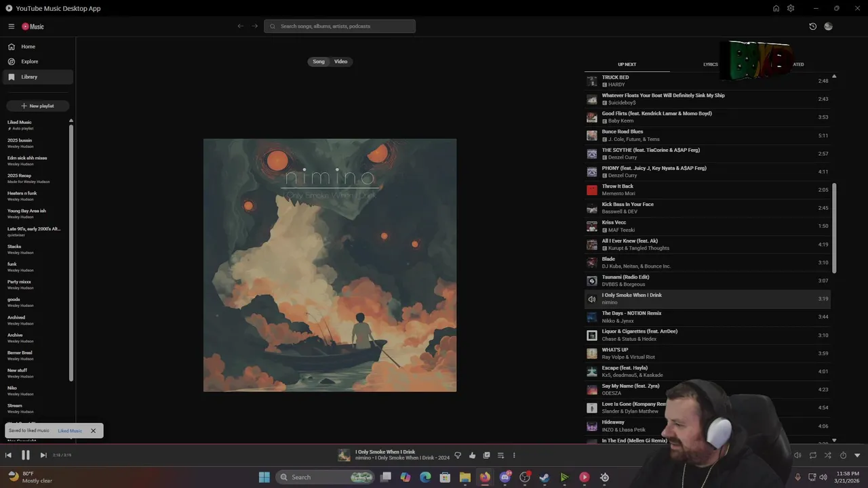
Task: Skip to the next track
Action: [x=43, y=455]
